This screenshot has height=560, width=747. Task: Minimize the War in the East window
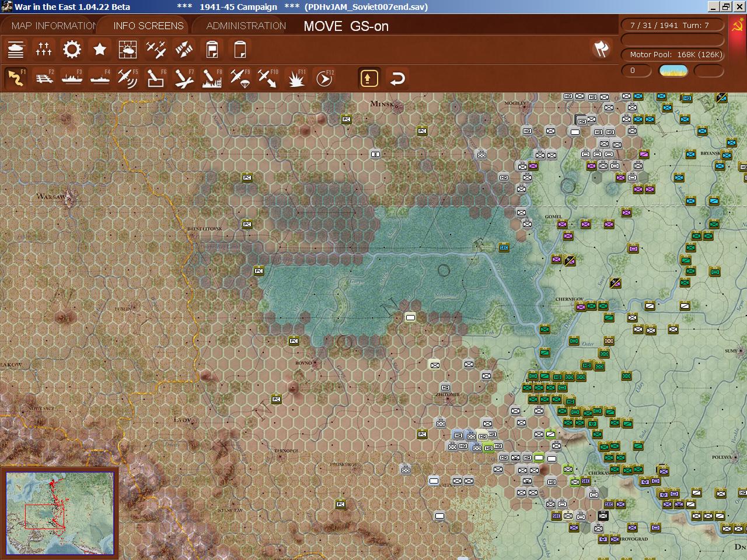tap(713, 7)
